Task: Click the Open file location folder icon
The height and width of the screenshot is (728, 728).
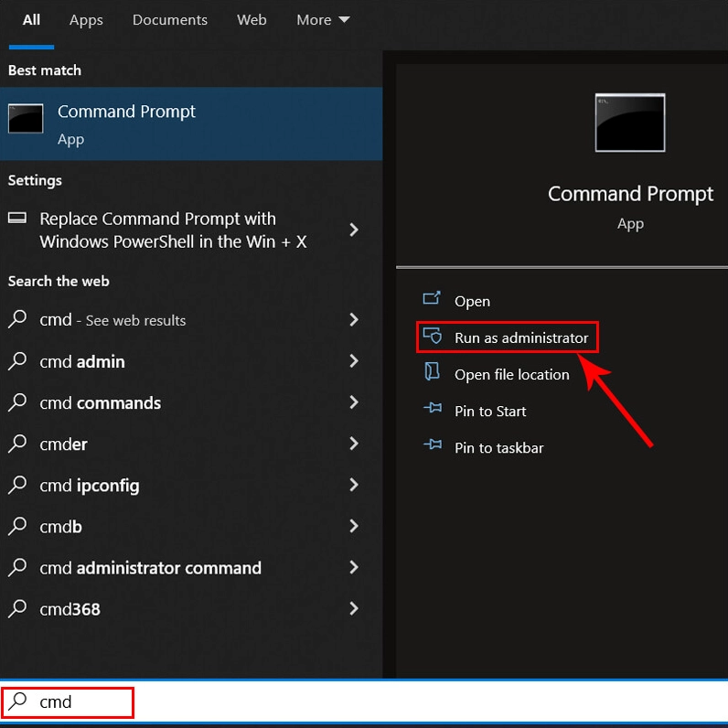Action: coord(432,371)
